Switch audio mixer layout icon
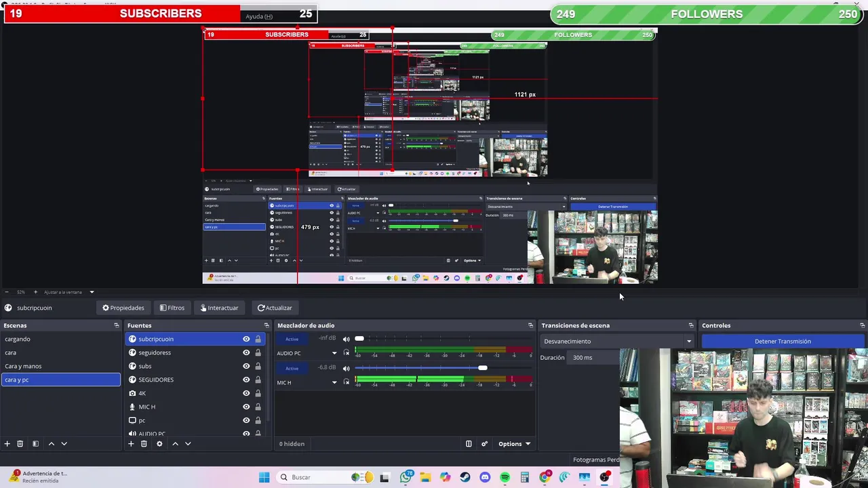Image resolution: width=868 pixels, height=488 pixels. [x=469, y=444]
